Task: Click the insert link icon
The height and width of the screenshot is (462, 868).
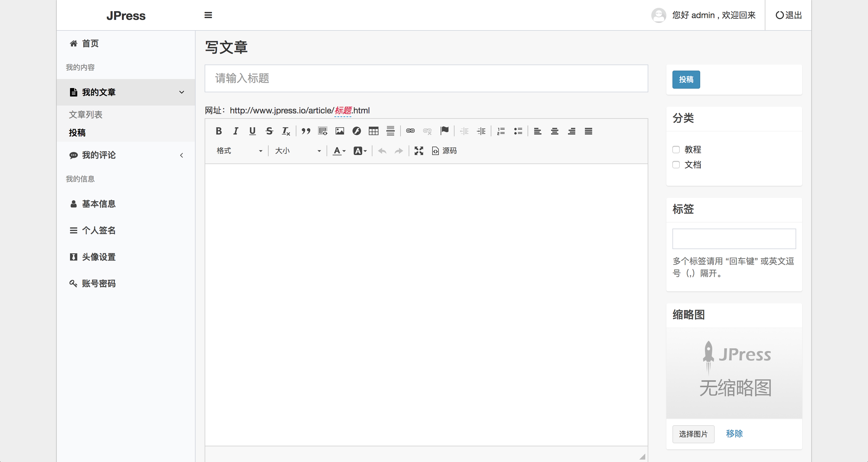Action: [x=410, y=131]
